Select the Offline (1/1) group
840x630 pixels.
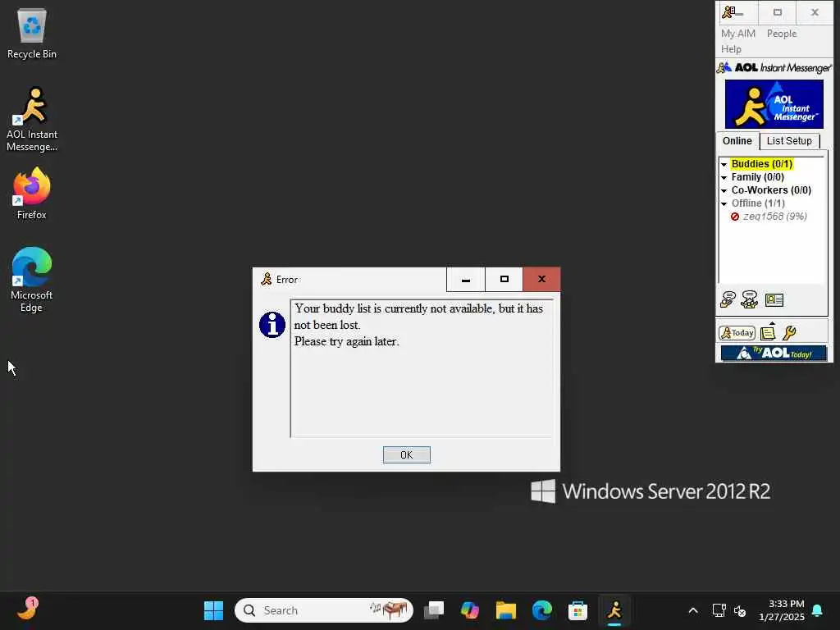[758, 203]
